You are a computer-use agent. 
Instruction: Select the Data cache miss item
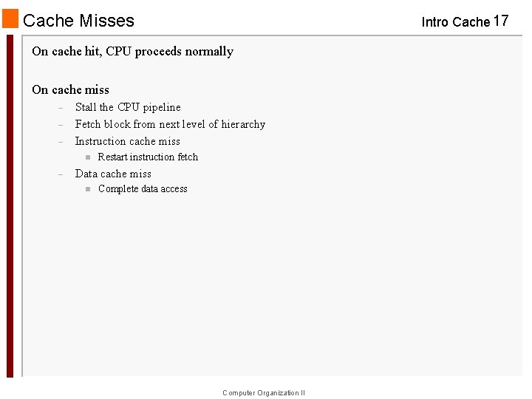tap(113, 174)
